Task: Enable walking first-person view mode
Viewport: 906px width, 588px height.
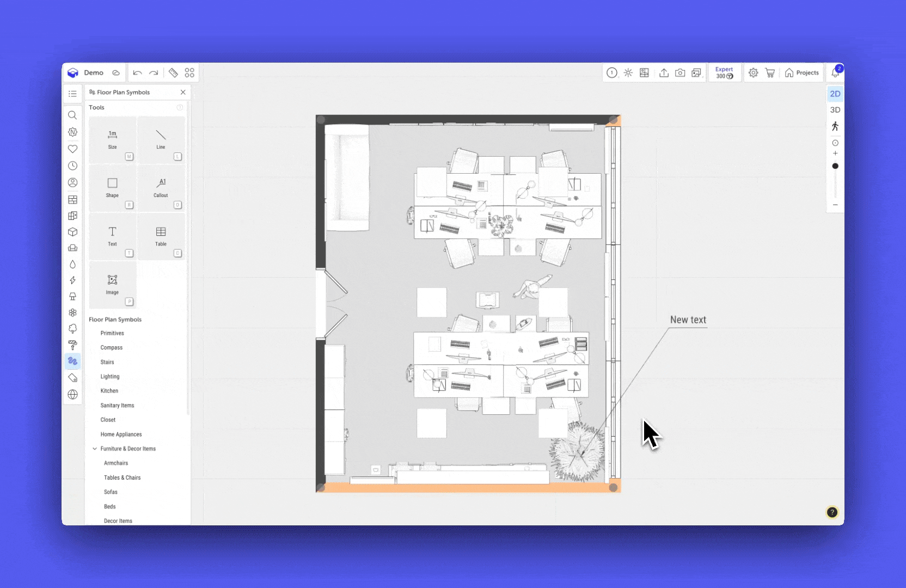Action: pos(835,126)
